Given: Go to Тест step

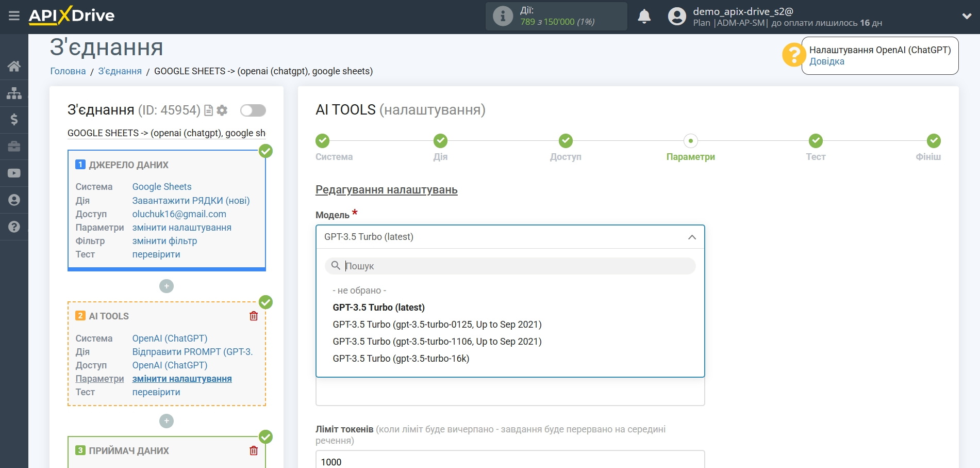Looking at the screenshot, I should (x=816, y=141).
